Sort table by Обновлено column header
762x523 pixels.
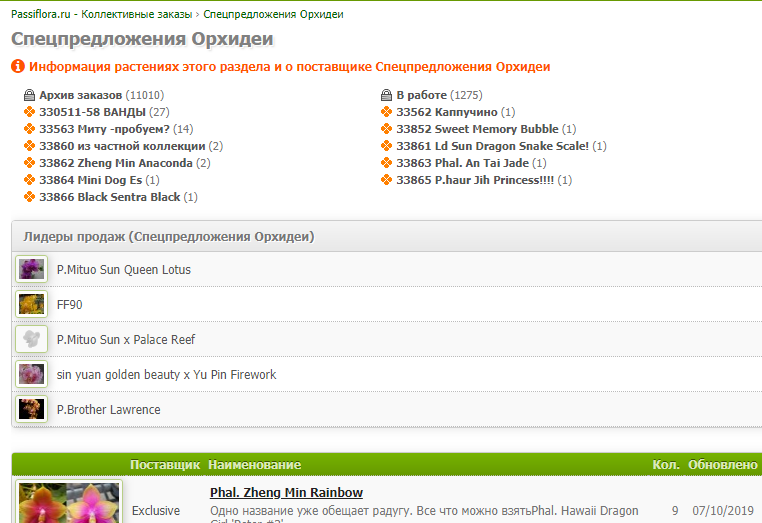coord(723,465)
